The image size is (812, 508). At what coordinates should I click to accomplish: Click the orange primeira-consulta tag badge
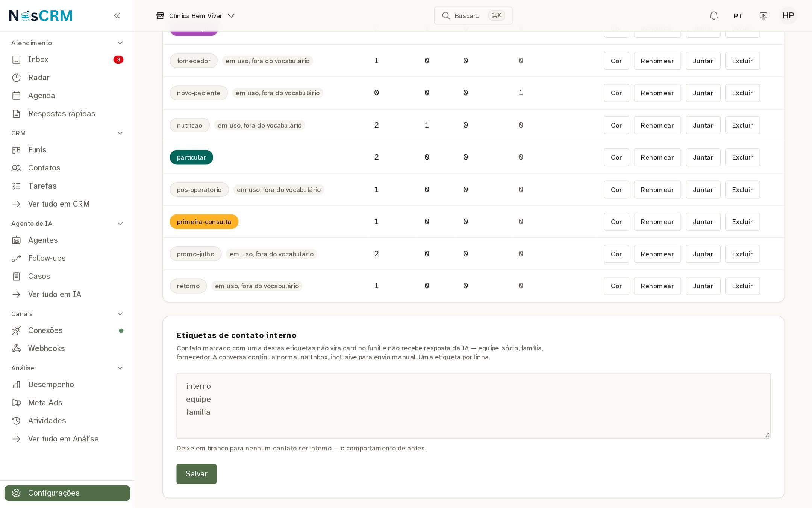pos(204,222)
